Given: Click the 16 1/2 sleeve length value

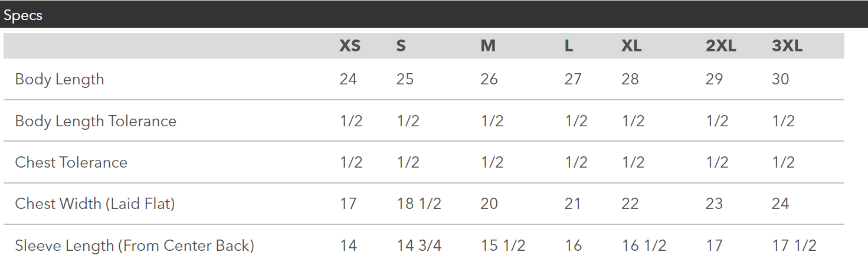Looking at the screenshot, I should click(x=644, y=245).
